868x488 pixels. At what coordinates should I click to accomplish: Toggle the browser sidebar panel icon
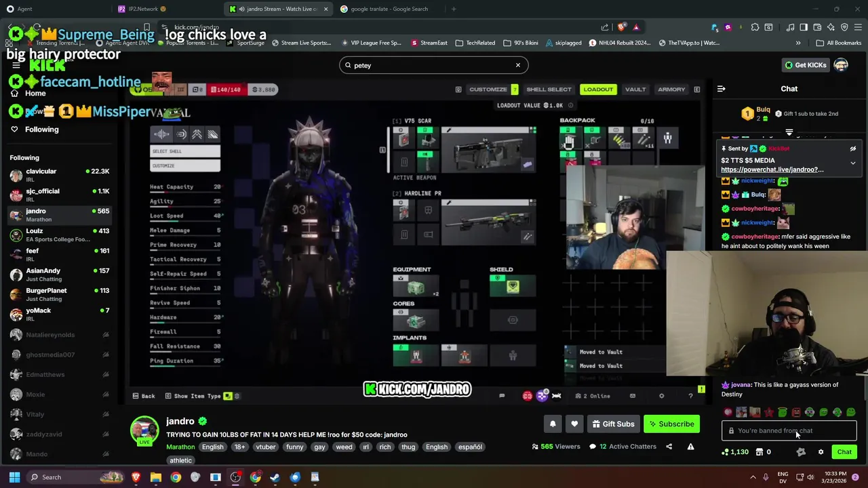click(804, 27)
